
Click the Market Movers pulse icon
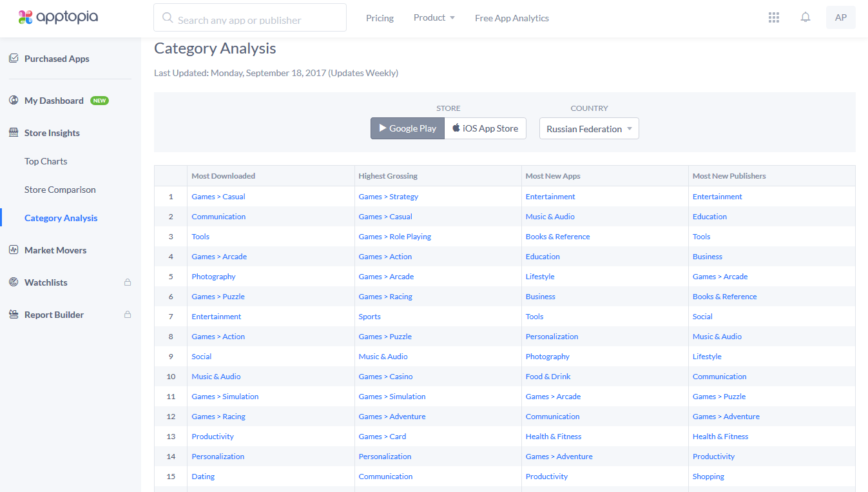point(14,250)
